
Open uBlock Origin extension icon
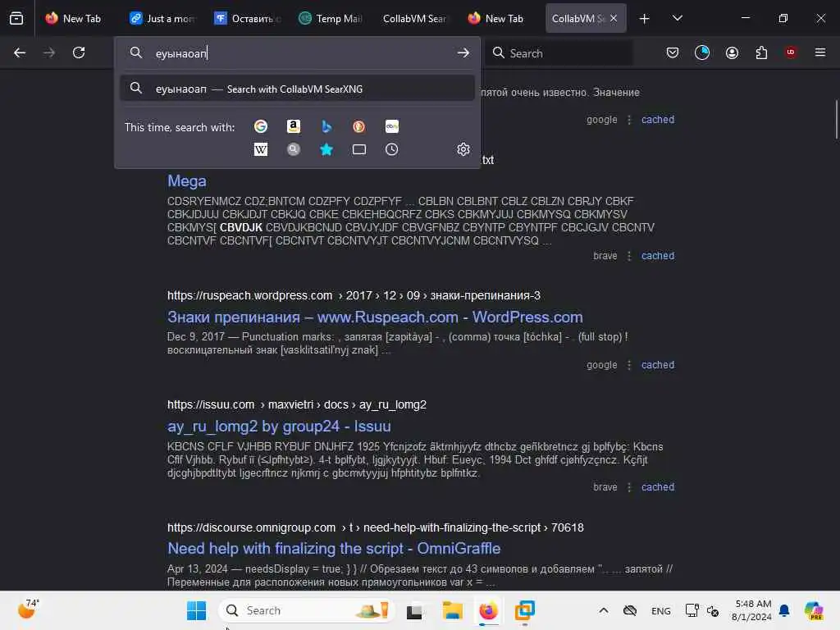click(791, 52)
